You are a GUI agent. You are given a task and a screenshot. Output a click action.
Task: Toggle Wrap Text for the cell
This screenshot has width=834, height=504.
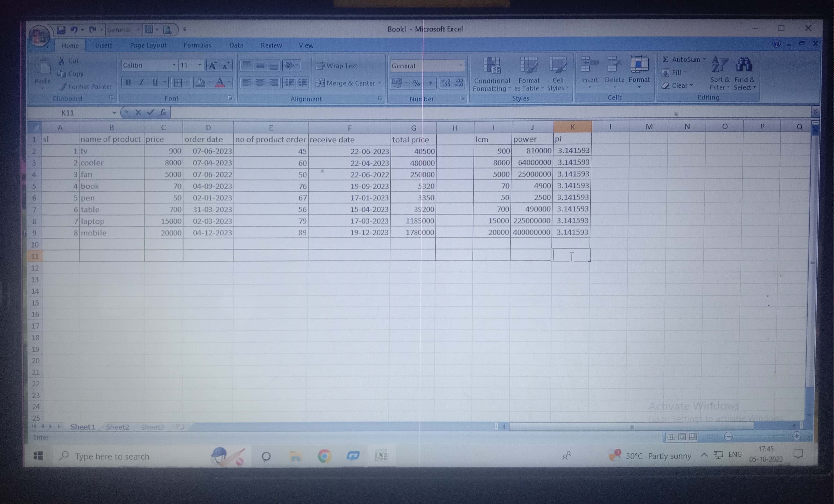click(x=337, y=66)
